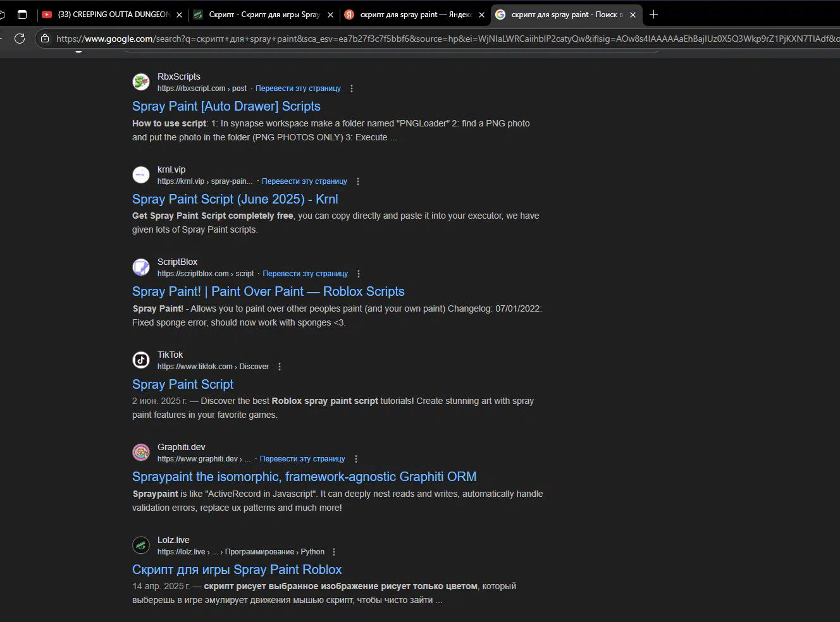
Task: Translate the krnl.vip page via Перевести эту страницу
Action: click(x=304, y=181)
